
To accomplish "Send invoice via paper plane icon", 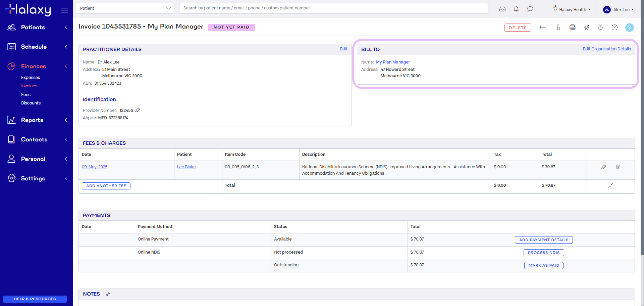I will 586,28.
